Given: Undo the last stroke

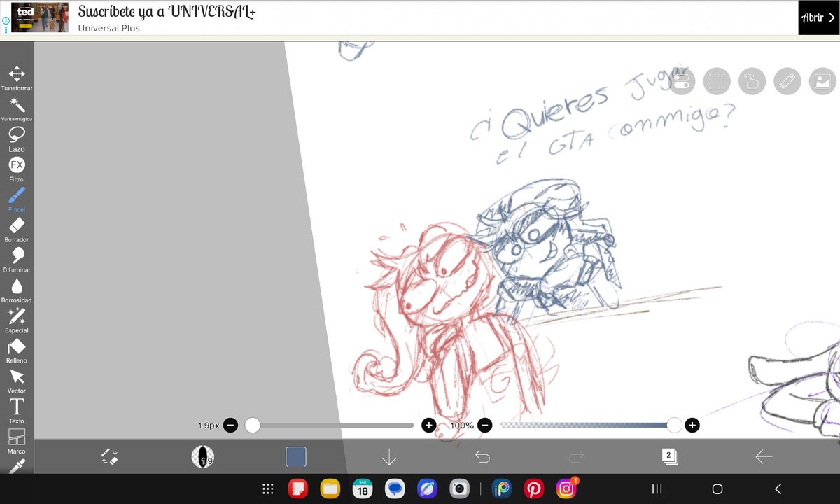Looking at the screenshot, I should (x=482, y=457).
